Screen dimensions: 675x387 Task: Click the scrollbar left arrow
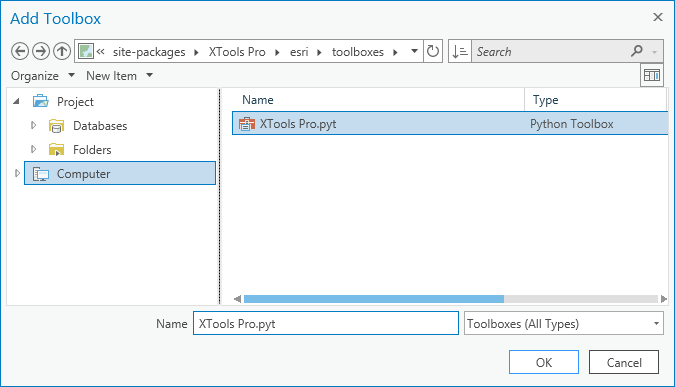237,299
